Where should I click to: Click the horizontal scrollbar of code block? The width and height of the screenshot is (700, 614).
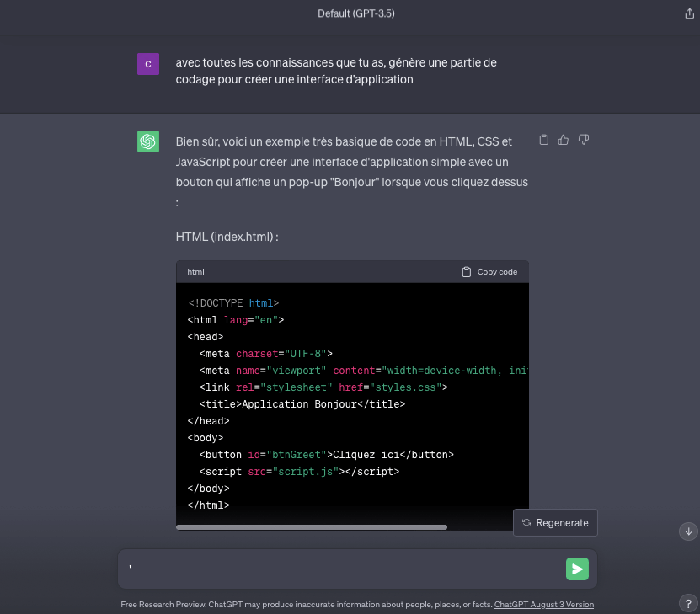312,527
